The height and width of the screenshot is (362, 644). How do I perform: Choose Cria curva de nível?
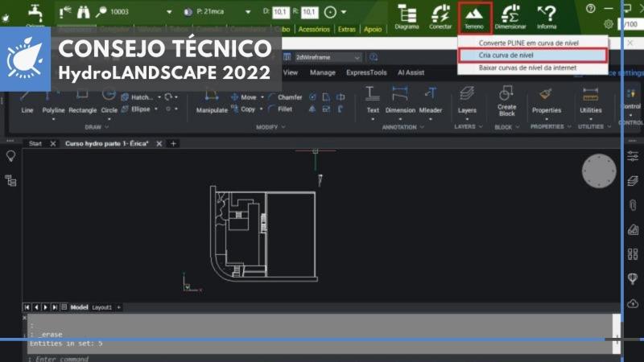coord(533,55)
